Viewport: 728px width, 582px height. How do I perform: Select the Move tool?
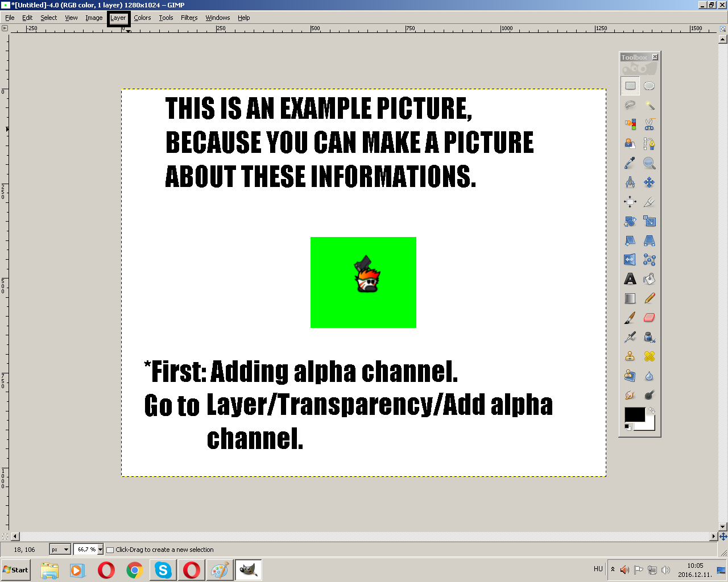point(650,182)
